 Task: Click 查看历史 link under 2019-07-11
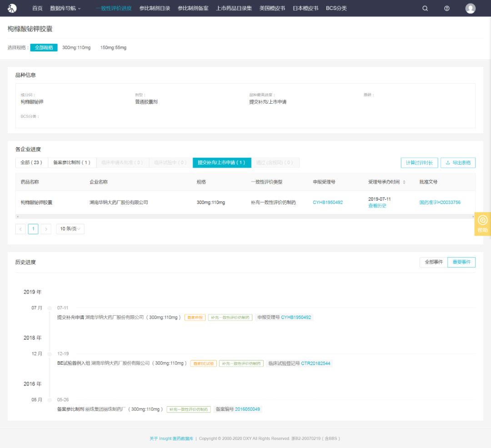377,206
